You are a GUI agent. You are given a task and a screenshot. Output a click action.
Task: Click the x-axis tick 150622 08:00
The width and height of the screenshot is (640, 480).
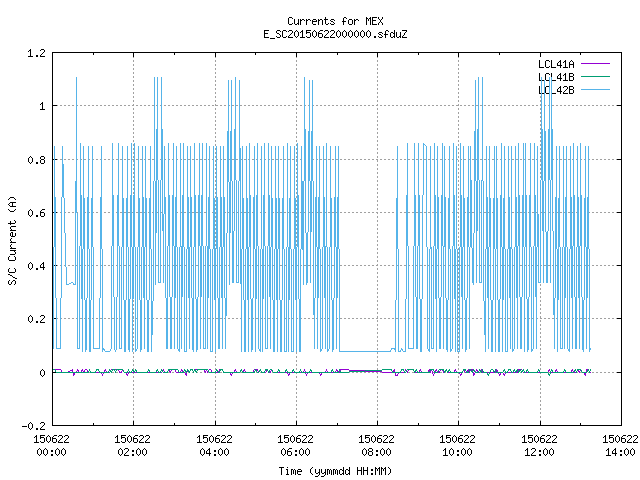point(376,446)
